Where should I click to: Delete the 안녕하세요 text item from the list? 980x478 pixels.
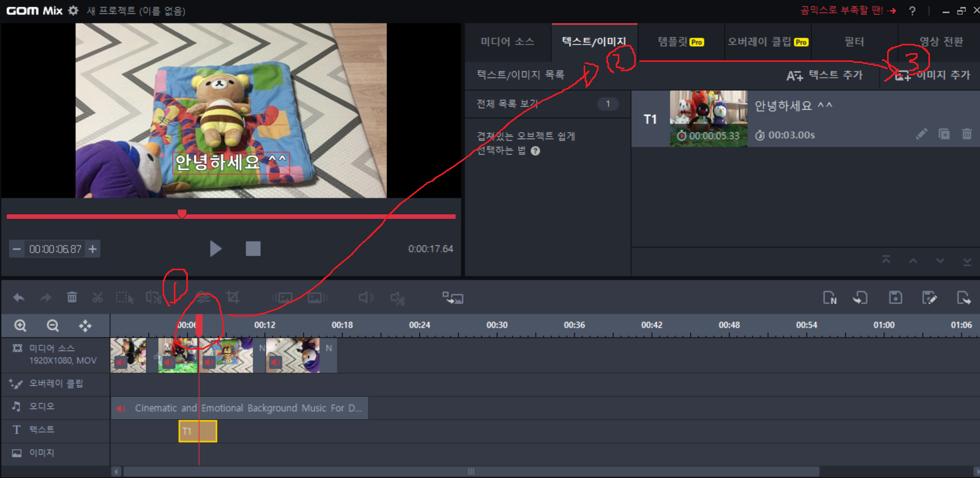click(967, 134)
